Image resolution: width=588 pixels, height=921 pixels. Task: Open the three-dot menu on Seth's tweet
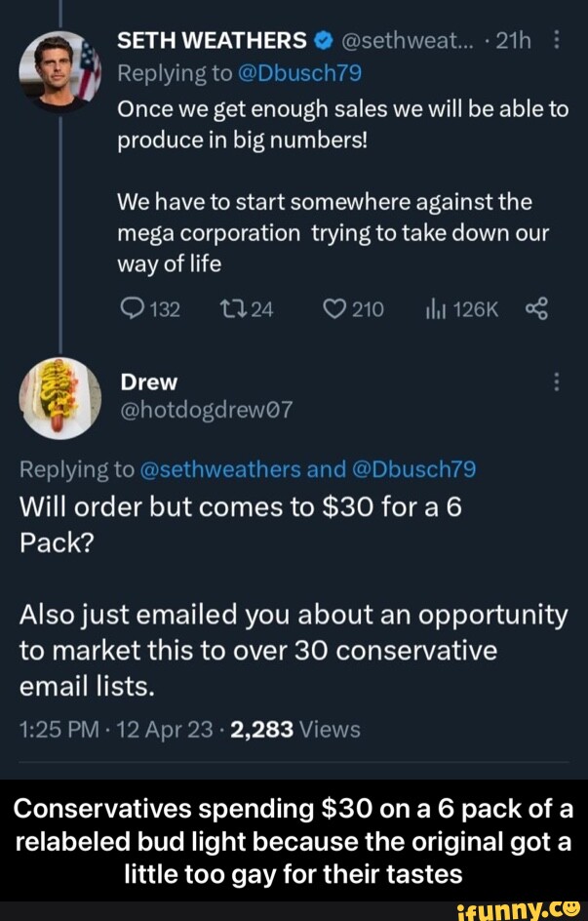pos(557,40)
